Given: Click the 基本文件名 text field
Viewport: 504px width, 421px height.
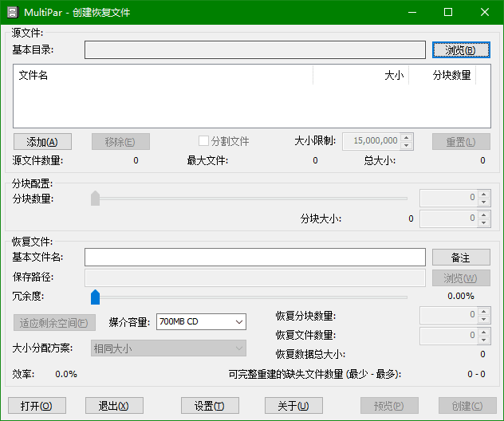Looking at the screenshot, I should tap(254, 257).
